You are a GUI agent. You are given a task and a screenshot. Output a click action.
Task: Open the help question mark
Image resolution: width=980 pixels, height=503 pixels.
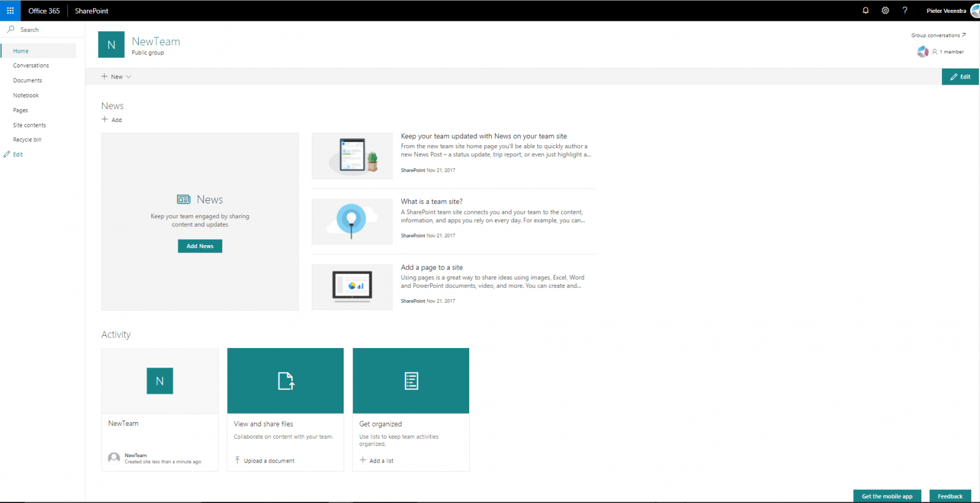coord(905,10)
